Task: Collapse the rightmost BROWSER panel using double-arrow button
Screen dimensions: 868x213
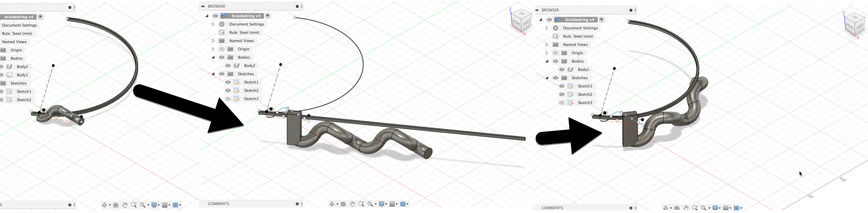Action: pos(537,10)
